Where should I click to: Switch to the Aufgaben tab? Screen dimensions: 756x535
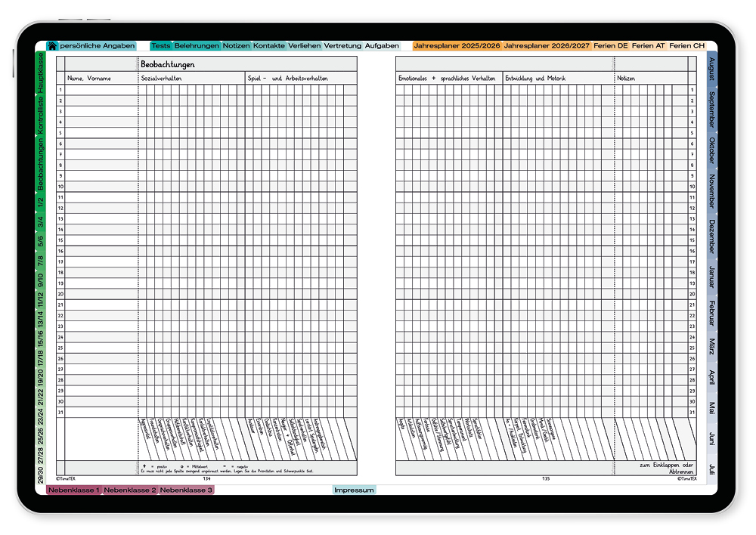[382, 46]
